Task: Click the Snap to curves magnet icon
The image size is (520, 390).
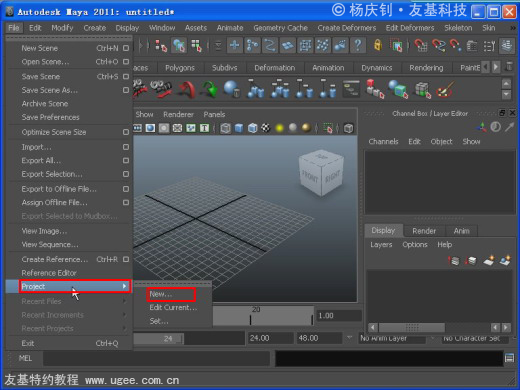Action: (x=439, y=45)
